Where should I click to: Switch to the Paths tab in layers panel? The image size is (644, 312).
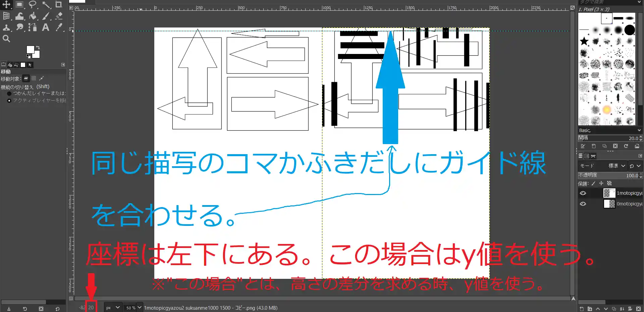[593, 155]
